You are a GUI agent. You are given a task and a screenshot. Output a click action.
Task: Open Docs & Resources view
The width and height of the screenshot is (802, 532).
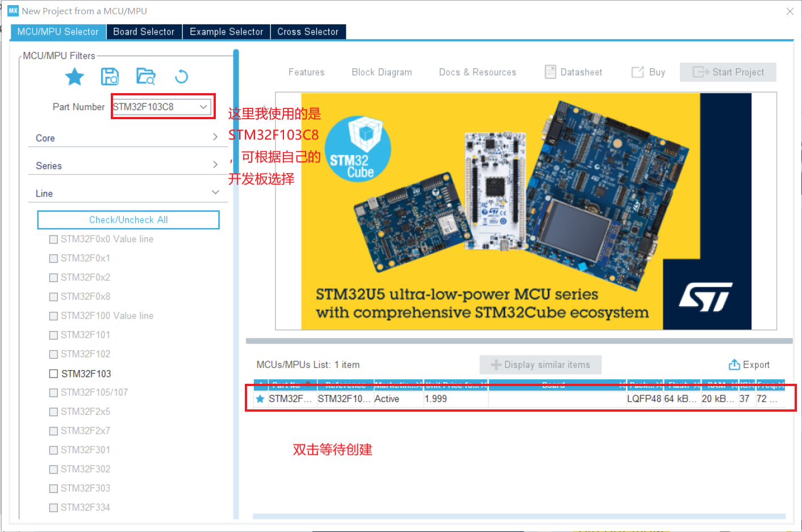click(x=478, y=72)
